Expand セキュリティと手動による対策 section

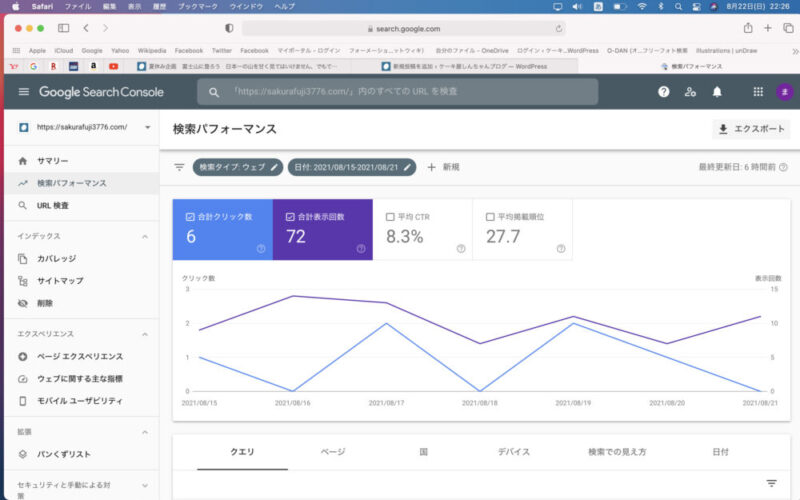tap(145, 486)
